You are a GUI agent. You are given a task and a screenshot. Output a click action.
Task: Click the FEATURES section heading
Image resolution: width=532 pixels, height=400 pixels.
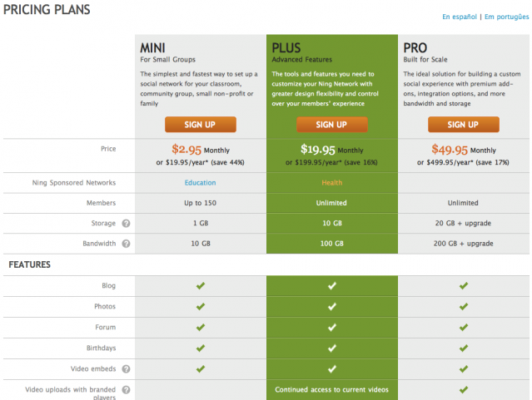point(29,264)
